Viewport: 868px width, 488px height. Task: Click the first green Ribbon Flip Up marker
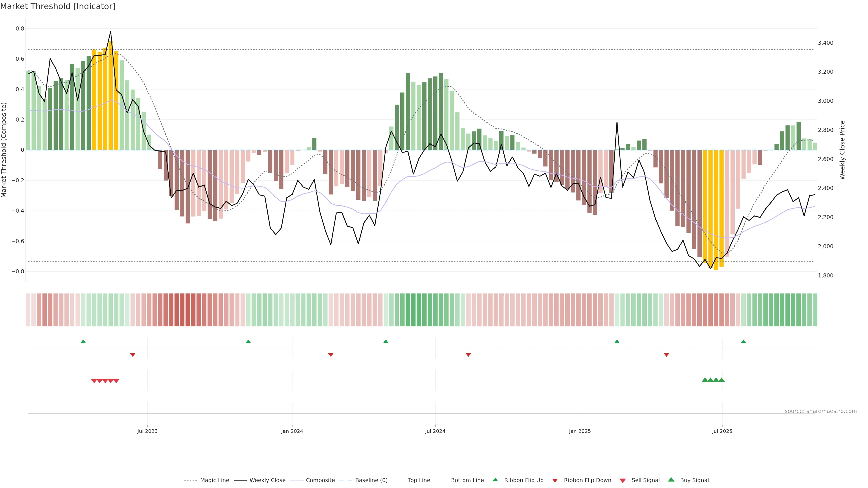click(83, 342)
